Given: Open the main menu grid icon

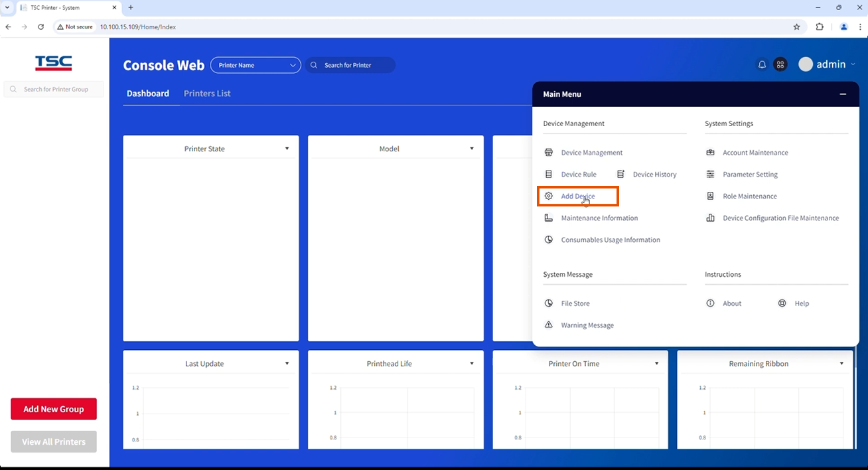Looking at the screenshot, I should point(780,64).
